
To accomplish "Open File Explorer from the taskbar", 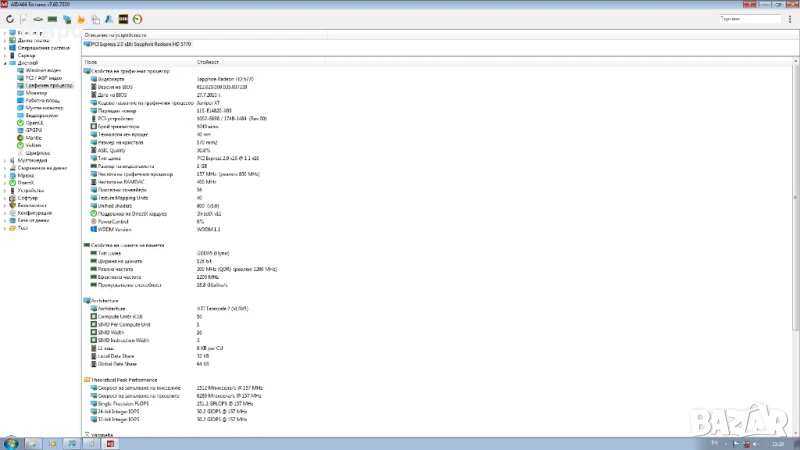I will pos(32,444).
